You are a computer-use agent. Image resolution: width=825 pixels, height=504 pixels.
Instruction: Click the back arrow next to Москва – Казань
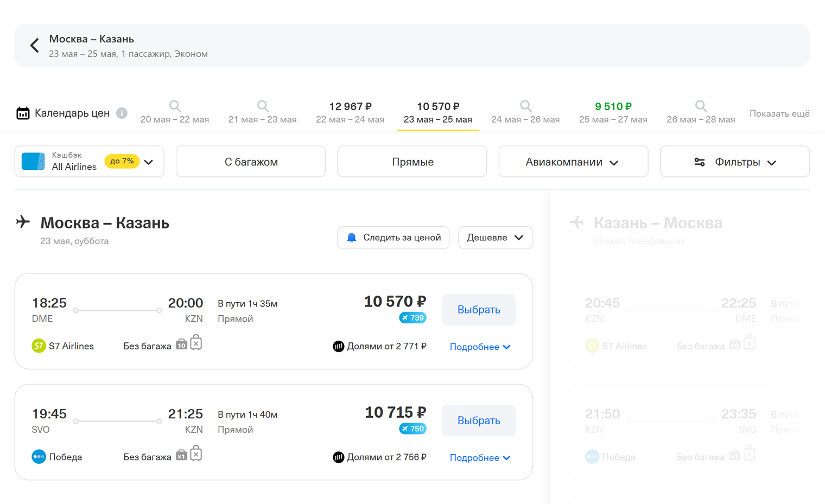(x=35, y=46)
